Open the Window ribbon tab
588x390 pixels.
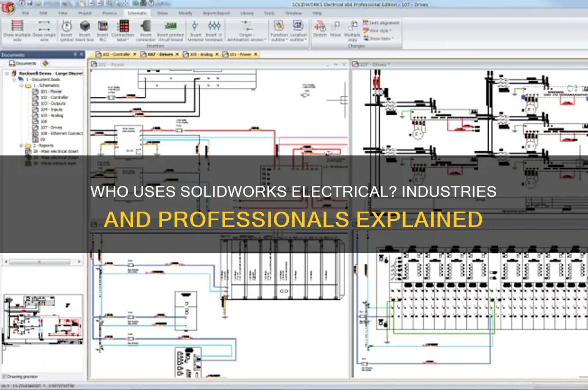(293, 13)
